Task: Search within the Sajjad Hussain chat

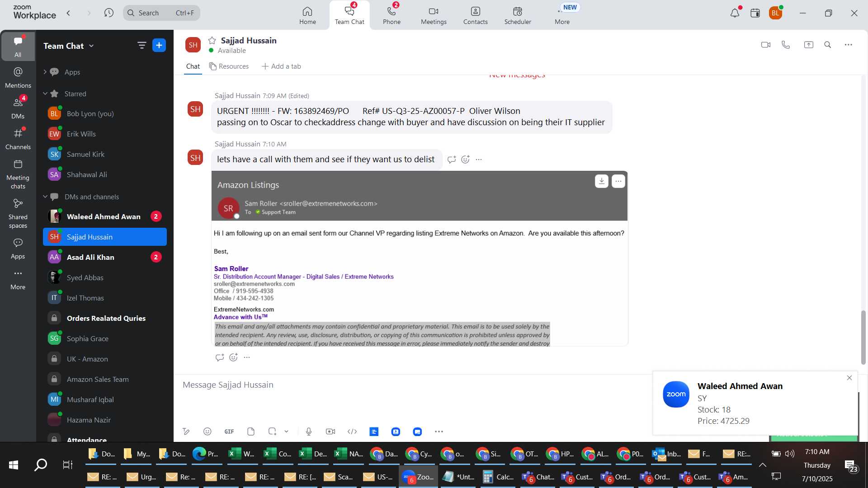Action: pos(828,45)
